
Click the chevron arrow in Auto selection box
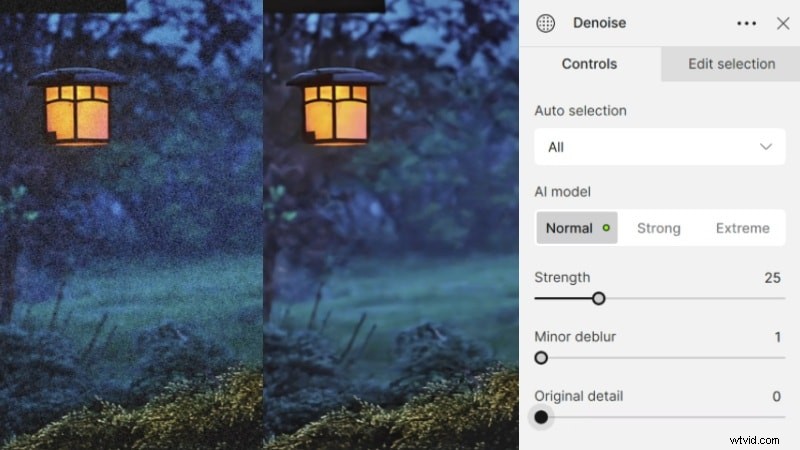coord(766,147)
